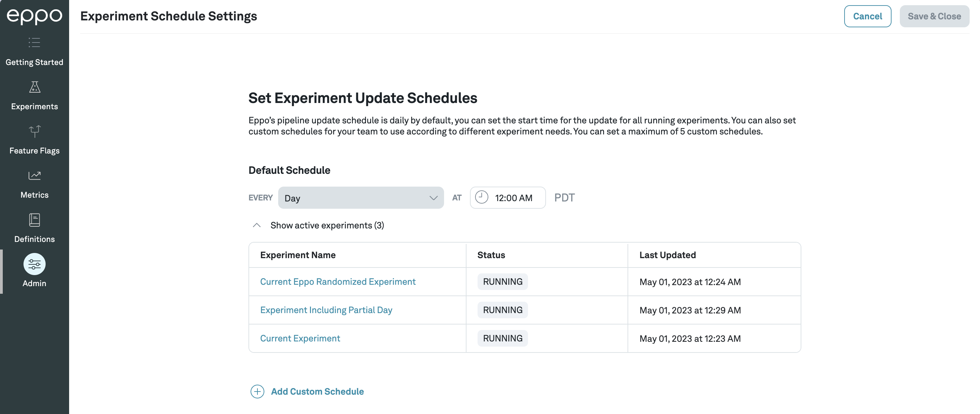Click the Metrics chart icon
This screenshot has width=980, height=414.
[34, 176]
